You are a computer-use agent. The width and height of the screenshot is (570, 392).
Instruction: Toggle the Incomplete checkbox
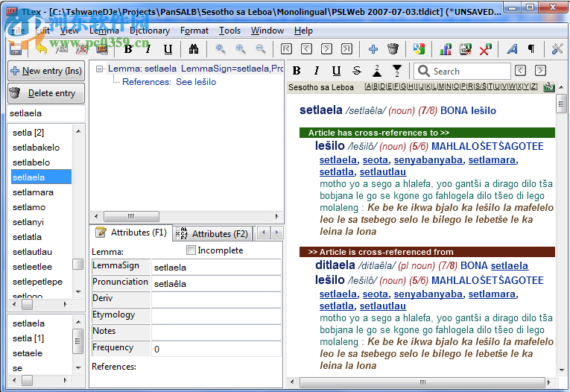pyautogui.click(x=191, y=250)
